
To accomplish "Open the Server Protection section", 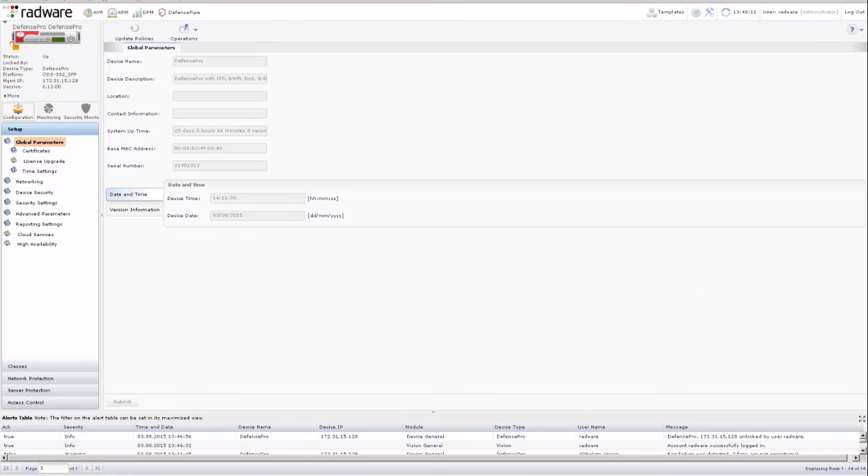I will point(50,391).
